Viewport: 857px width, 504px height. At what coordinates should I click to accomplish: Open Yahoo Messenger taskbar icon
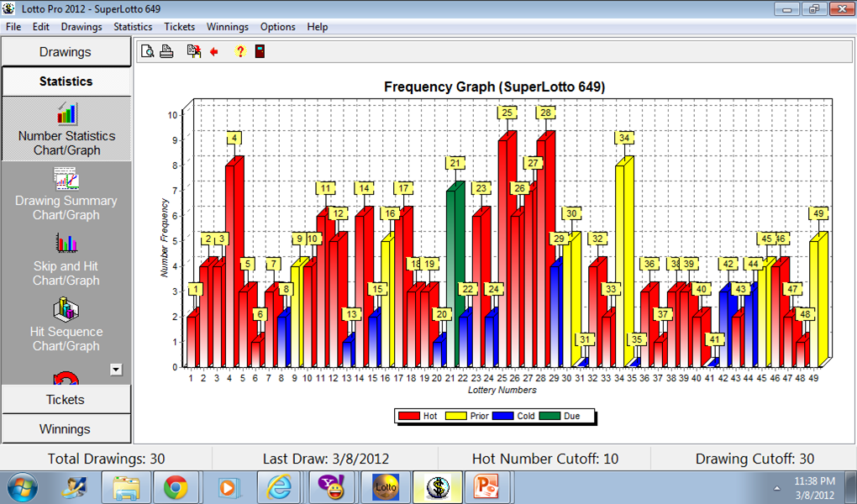(331, 487)
